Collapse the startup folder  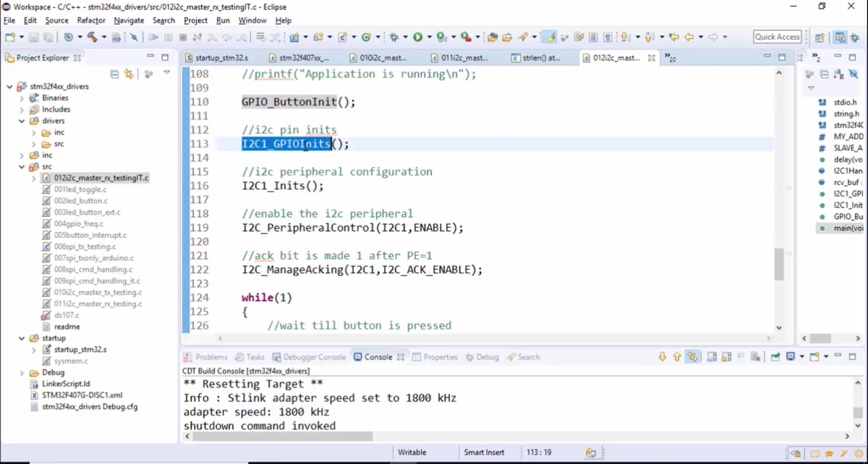pos(22,338)
